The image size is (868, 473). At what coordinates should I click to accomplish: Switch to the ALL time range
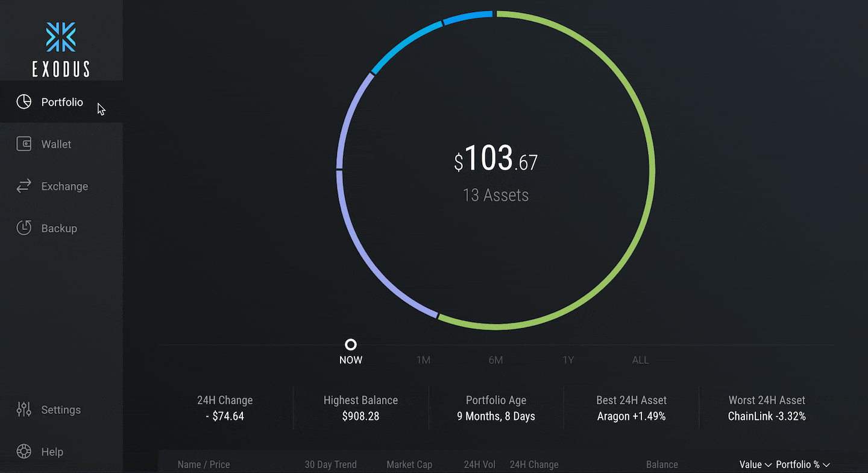[x=640, y=360]
